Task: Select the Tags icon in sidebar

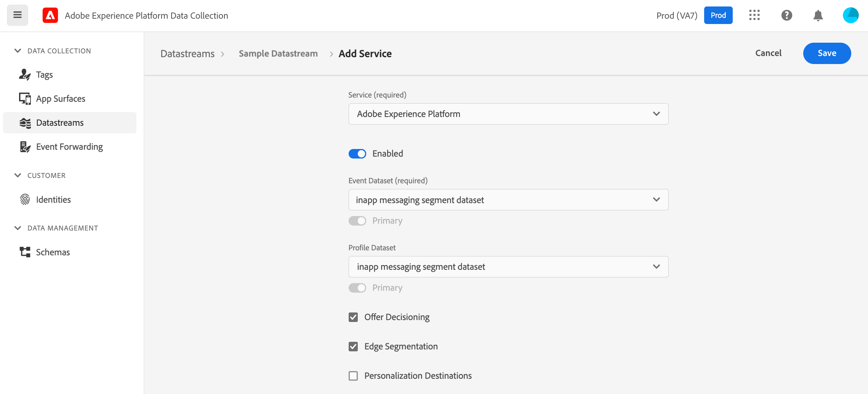Action: tap(25, 75)
